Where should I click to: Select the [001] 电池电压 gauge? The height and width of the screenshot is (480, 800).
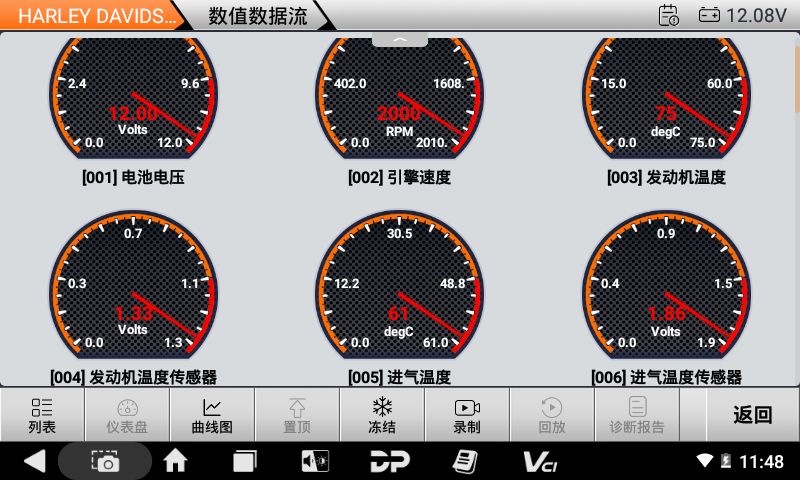coord(133,97)
